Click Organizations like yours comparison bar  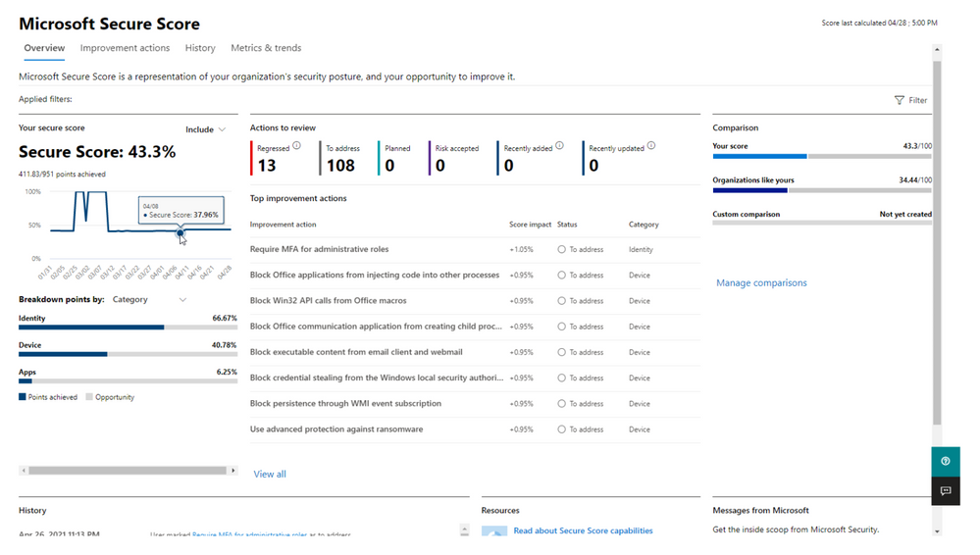pyautogui.click(x=822, y=190)
